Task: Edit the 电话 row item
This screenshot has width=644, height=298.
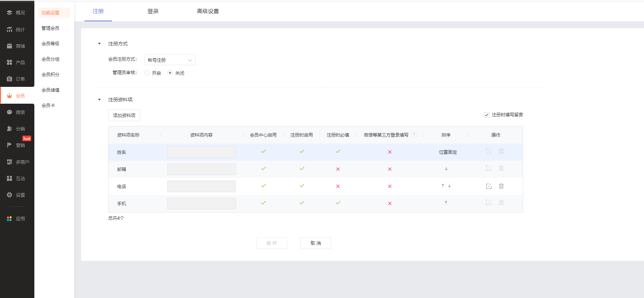Action: coord(489,186)
